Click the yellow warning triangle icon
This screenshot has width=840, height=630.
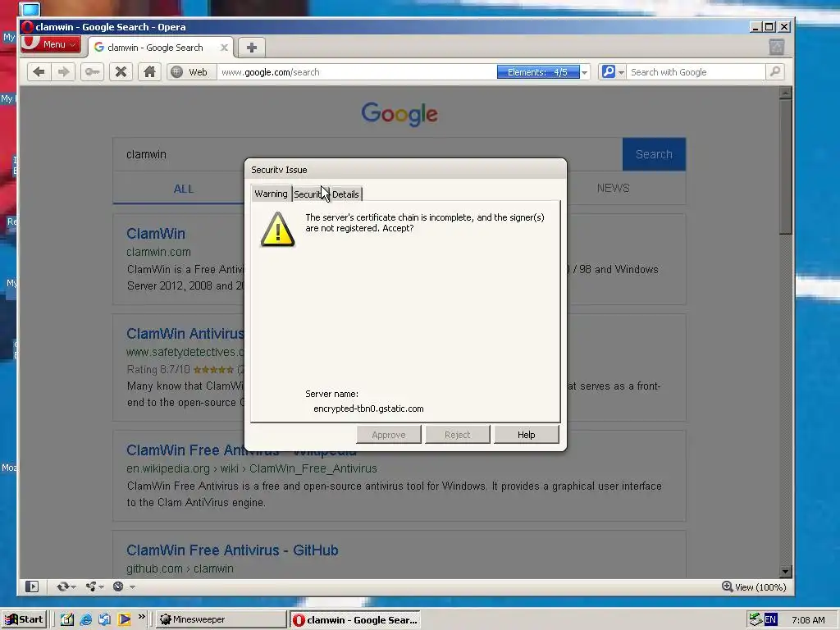click(277, 230)
